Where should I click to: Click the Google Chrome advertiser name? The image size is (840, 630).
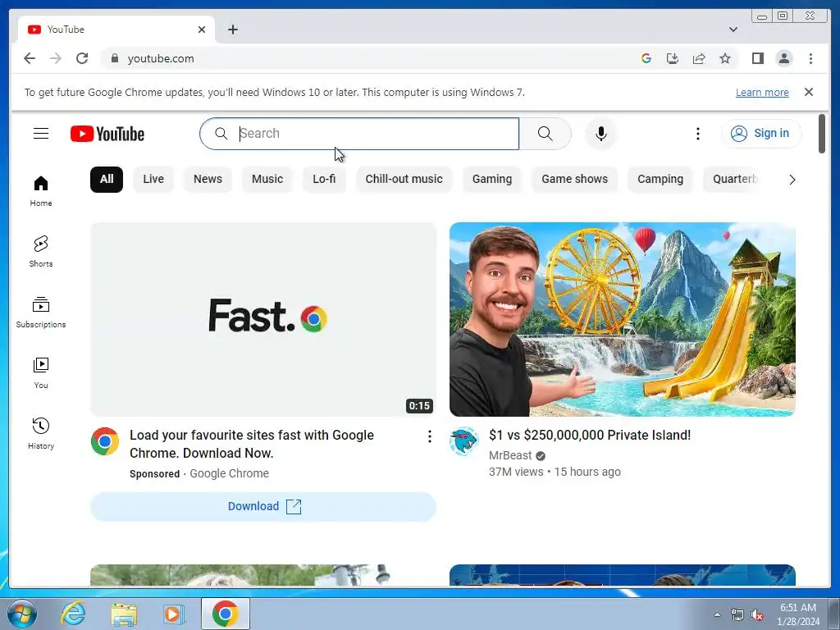230,473
